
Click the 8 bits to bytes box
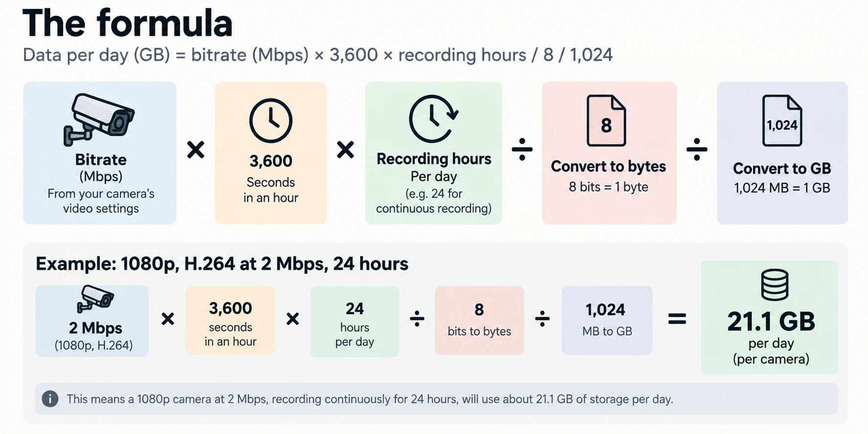click(x=480, y=320)
